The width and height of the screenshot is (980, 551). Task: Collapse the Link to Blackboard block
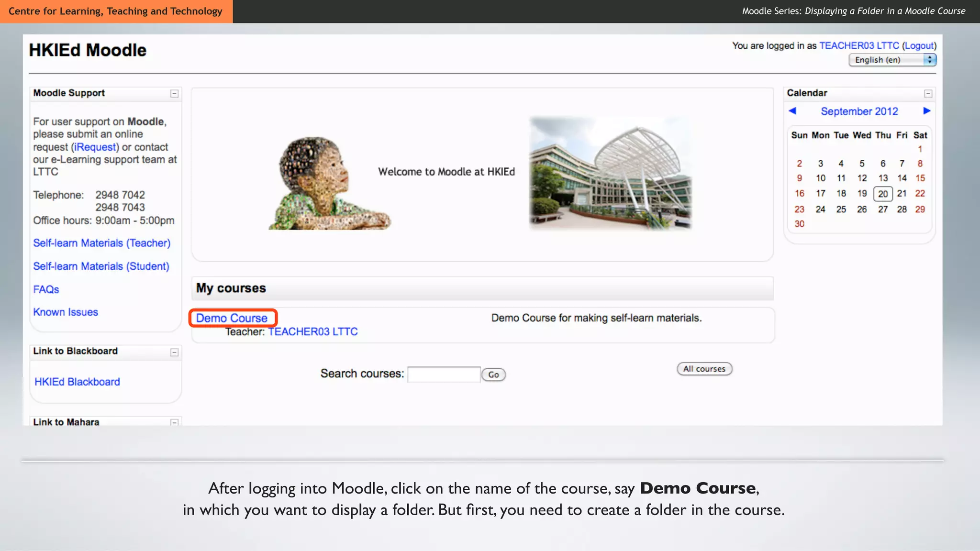[175, 353]
